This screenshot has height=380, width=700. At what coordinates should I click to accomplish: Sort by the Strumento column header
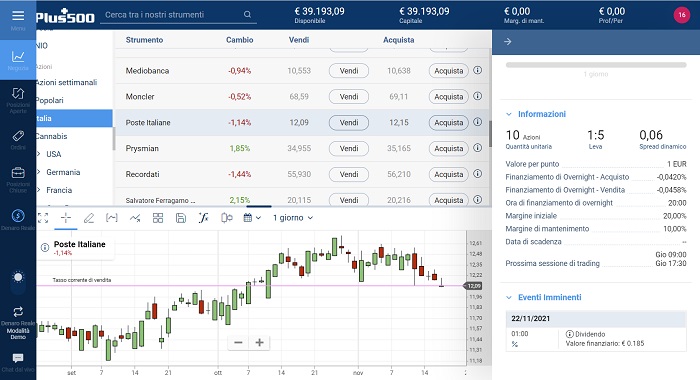pos(144,40)
